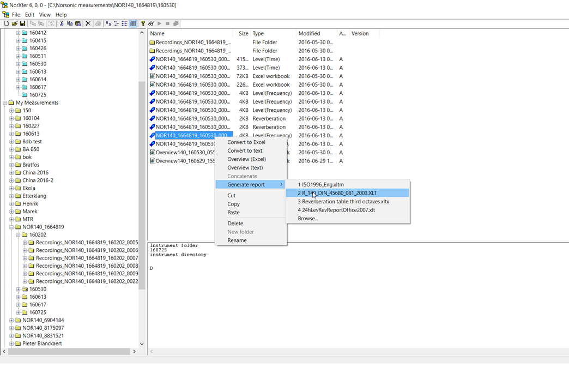Click Copy in the context menu
The width and height of the screenshot is (569, 392).
(251, 204)
